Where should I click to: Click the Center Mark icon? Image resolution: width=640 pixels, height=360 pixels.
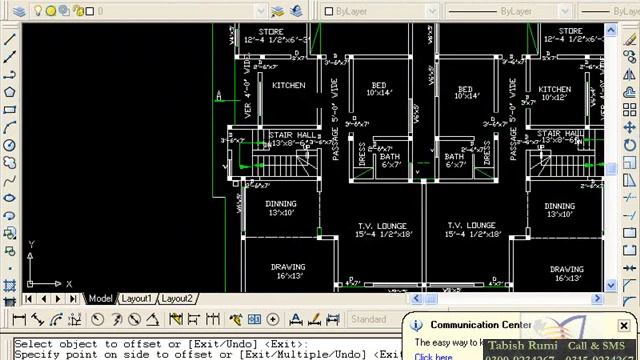click(273, 319)
